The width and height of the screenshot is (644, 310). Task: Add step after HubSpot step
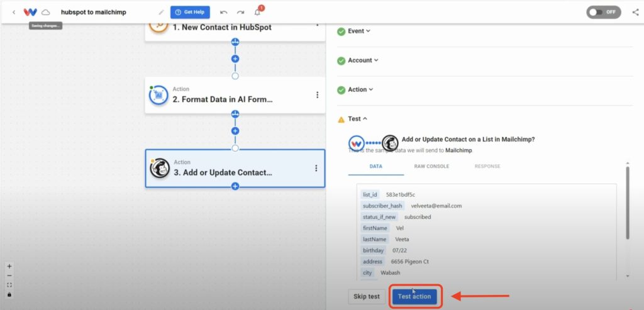[235, 58]
